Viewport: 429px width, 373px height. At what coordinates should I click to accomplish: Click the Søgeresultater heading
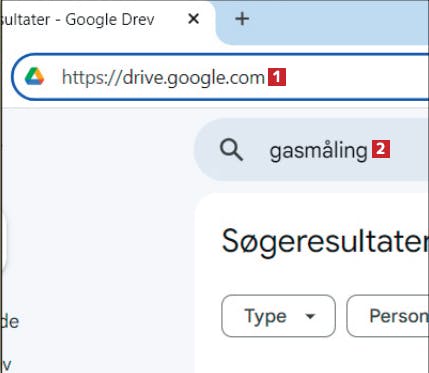coord(325,242)
